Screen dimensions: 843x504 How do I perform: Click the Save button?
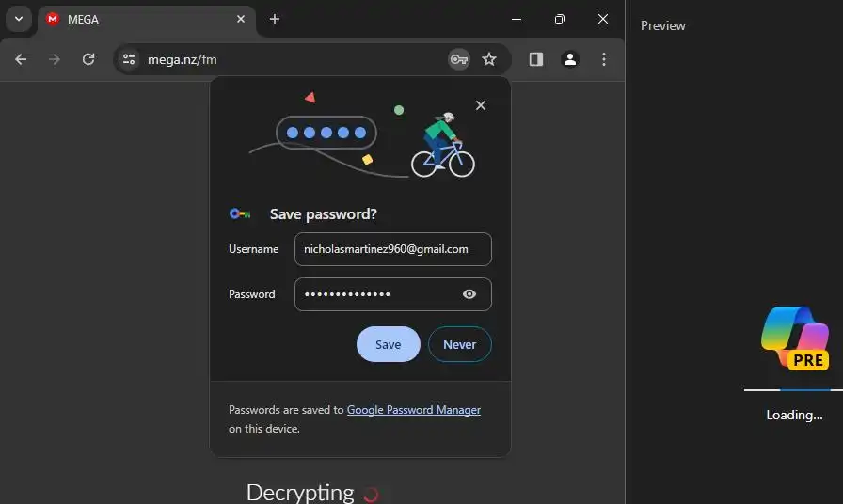(389, 344)
